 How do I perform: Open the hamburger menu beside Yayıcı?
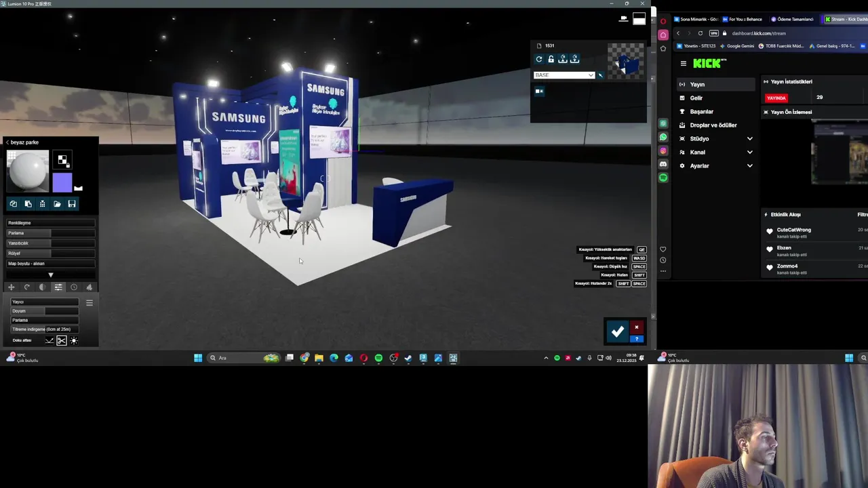pos(89,302)
